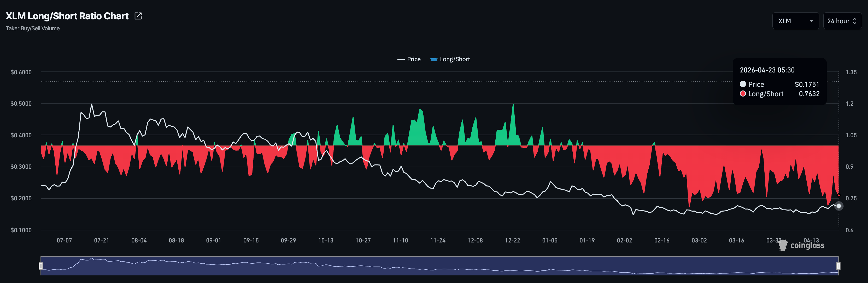The height and width of the screenshot is (283, 868).
Task: Click white Price dot in tooltip
Action: click(743, 84)
